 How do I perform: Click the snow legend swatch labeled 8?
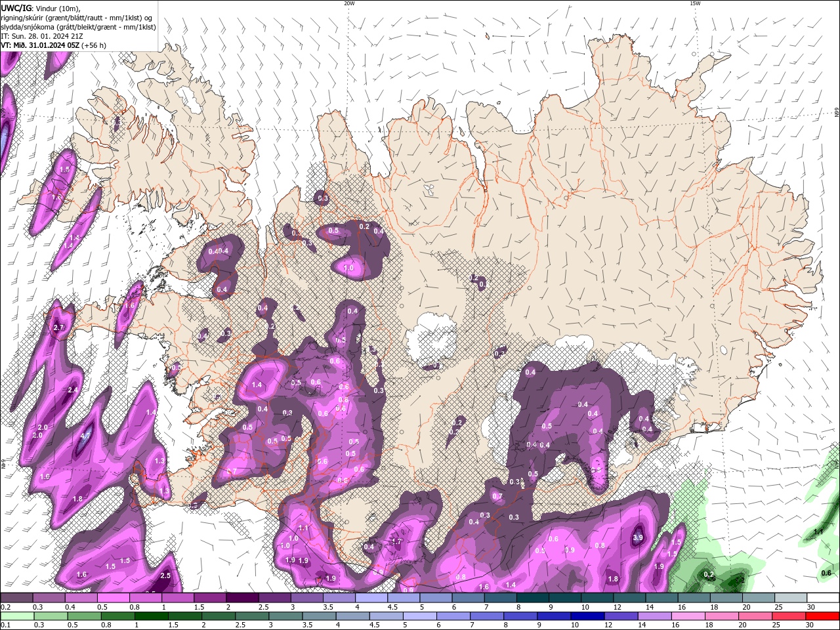(x=533, y=598)
